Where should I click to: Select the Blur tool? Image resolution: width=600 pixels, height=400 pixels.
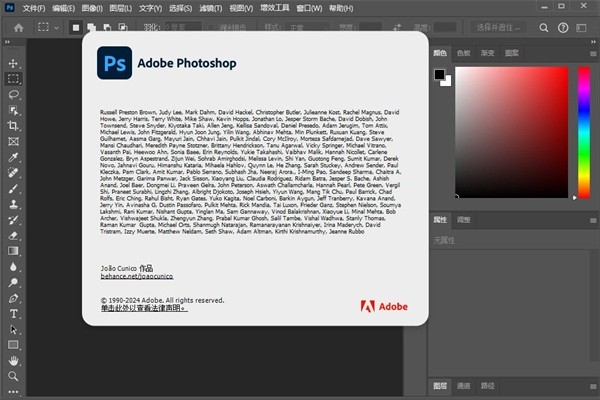tap(13, 267)
